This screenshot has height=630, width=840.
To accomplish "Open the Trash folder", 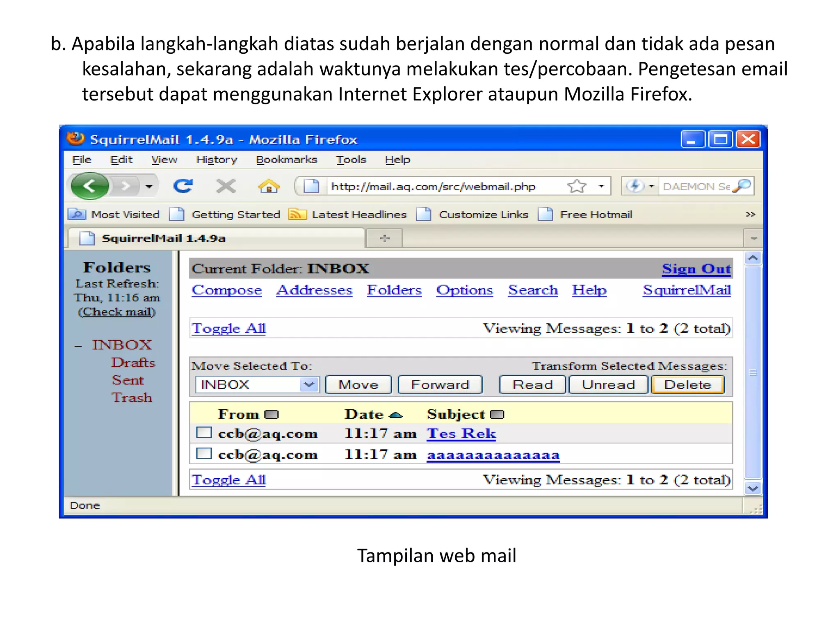I will (x=132, y=398).
